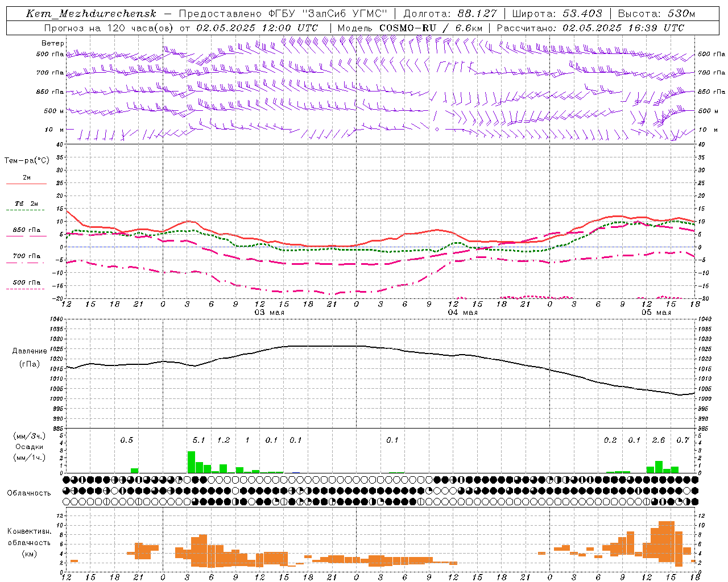Click the (мм/3ч.) unit label
This screenshot has height=582, width=728.
point(29,436)
